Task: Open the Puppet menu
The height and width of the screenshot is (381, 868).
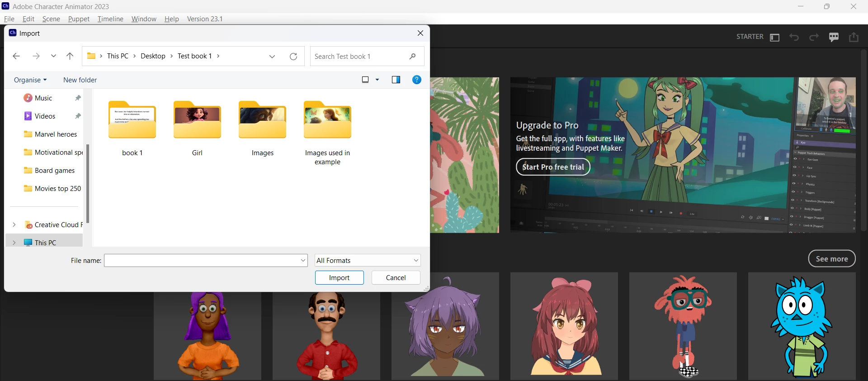Action: [79, 19]
